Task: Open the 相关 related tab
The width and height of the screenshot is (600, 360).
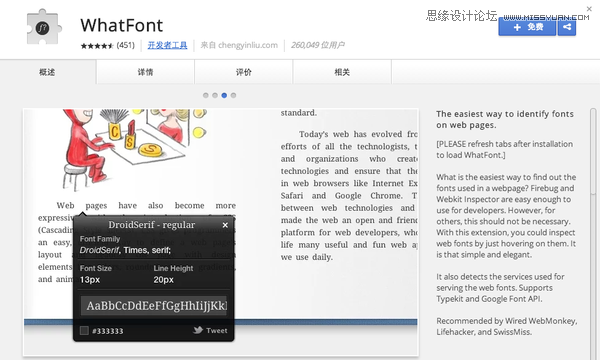Action: point(342,72)
